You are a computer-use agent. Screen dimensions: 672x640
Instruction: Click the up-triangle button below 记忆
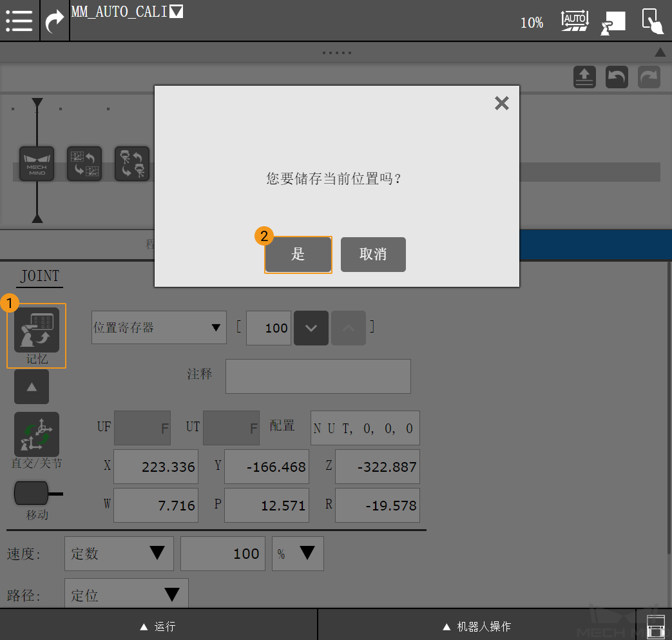(32, 387)
